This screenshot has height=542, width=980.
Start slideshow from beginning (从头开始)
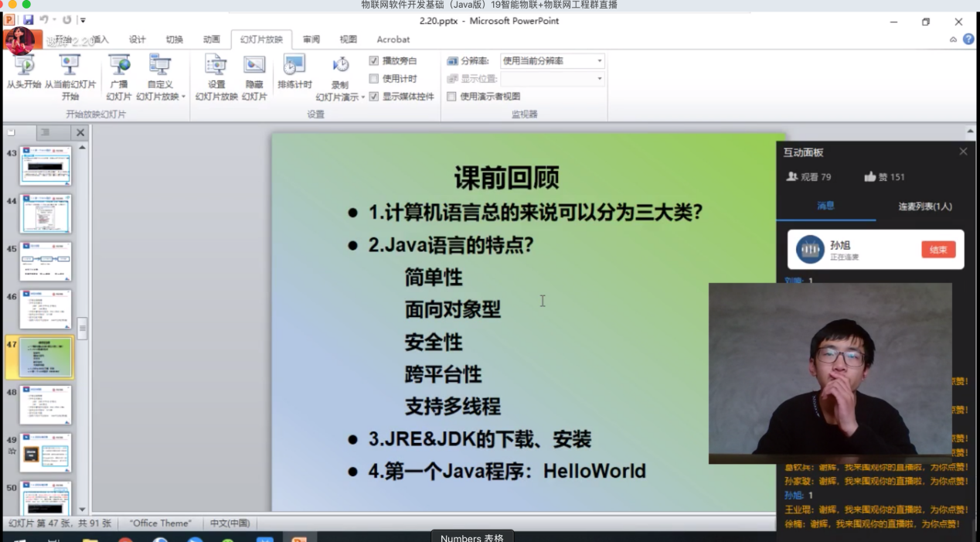click(23, 71)
